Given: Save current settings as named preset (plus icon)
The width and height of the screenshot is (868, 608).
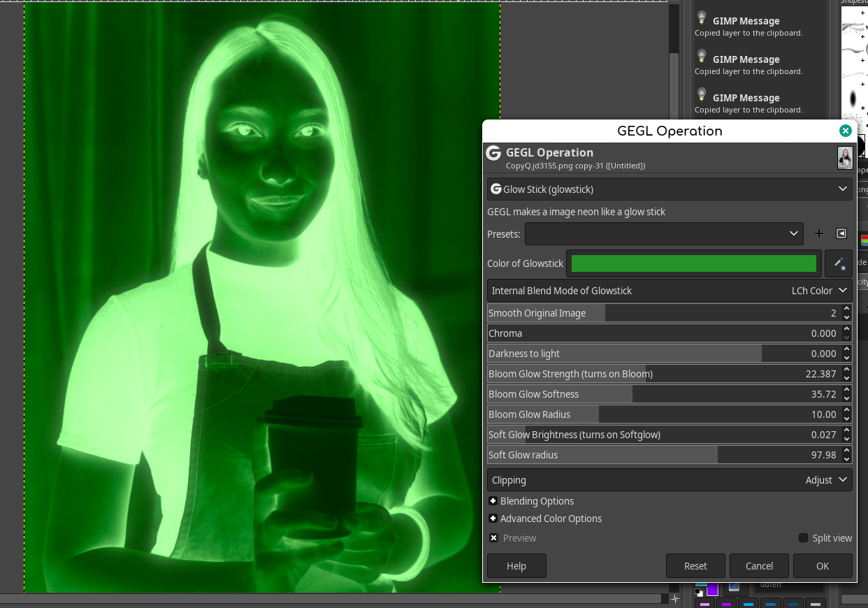Looking at the screenshot, I should pyautogui.click(x=819, y=233).
